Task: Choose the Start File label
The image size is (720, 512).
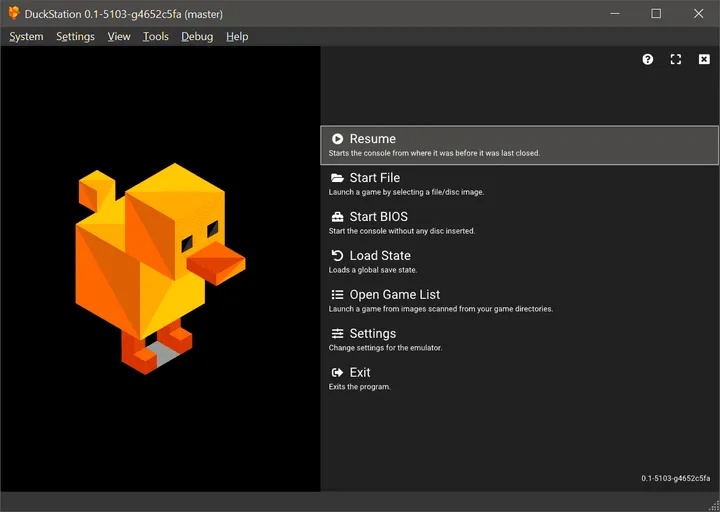Action: pos(375,178)
